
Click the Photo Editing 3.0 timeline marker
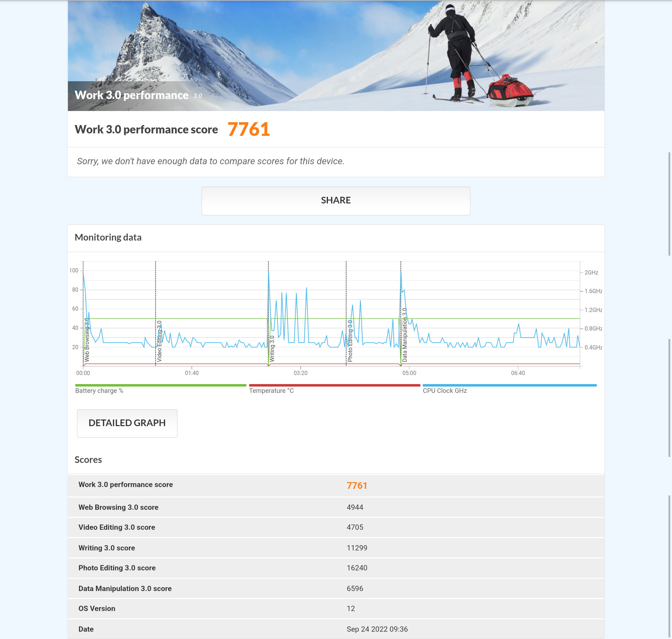point(350,341)
